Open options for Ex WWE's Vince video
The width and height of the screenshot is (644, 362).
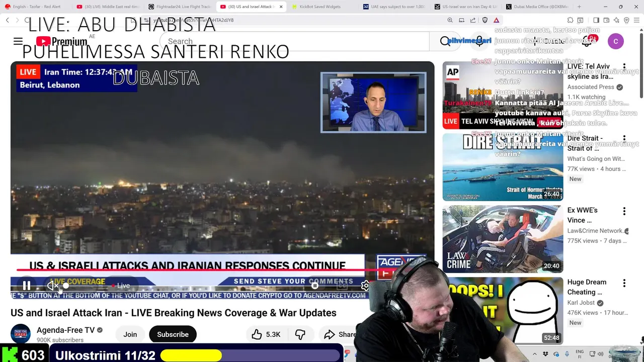(624, 211)
